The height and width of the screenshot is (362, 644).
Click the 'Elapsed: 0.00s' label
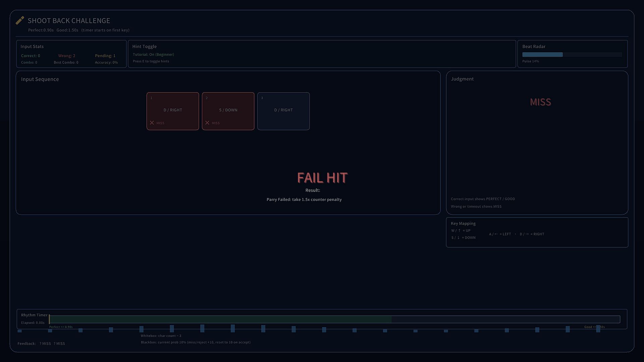click(x=33, y=323)
